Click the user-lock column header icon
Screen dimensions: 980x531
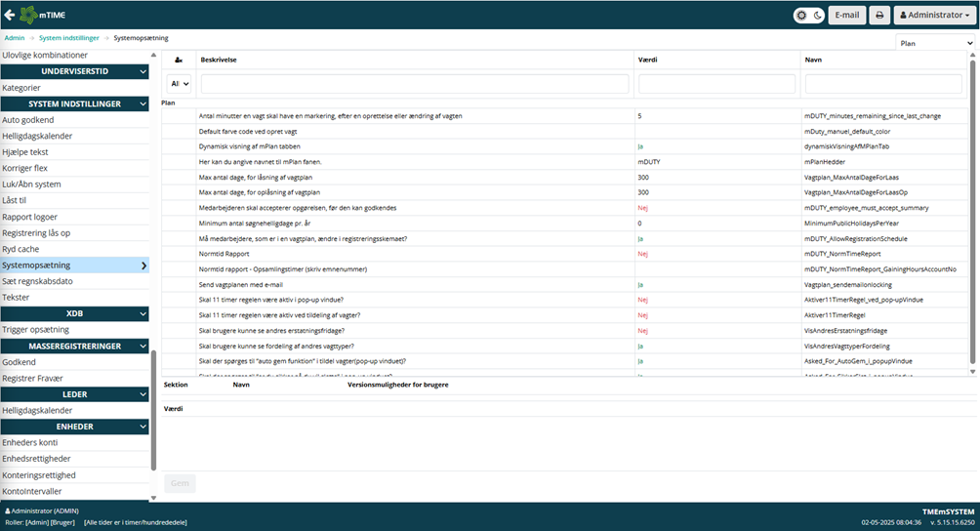pos(179,60)
